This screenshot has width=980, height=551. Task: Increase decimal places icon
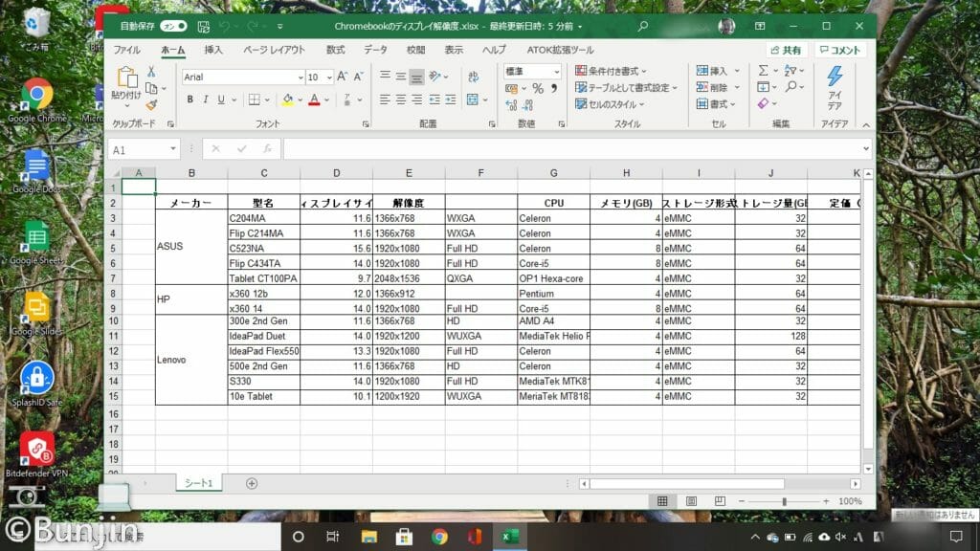click(511, 105)
